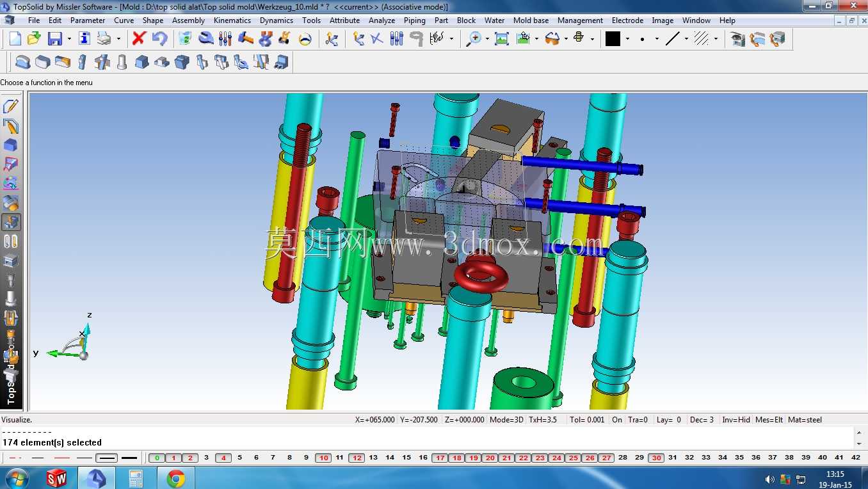Open the color swatch dropdown arrow
The image size is (868, 489).
(x=627, y=39)
